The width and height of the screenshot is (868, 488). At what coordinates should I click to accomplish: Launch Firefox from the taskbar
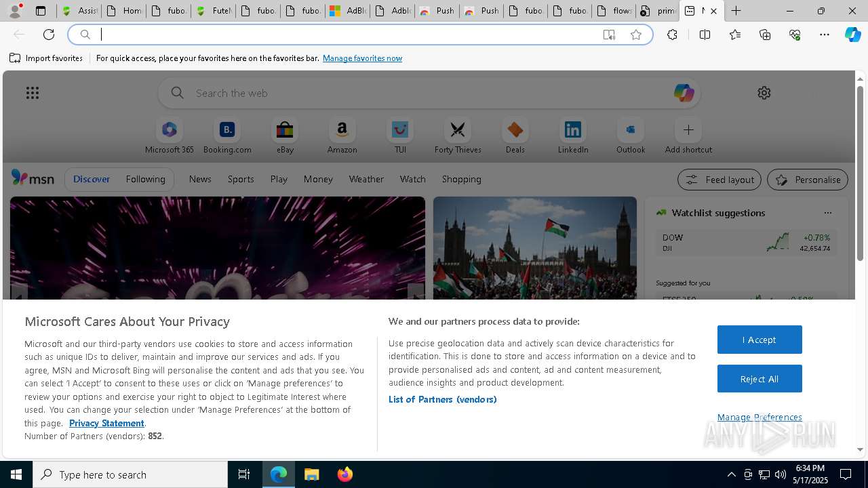click(345, 474)
